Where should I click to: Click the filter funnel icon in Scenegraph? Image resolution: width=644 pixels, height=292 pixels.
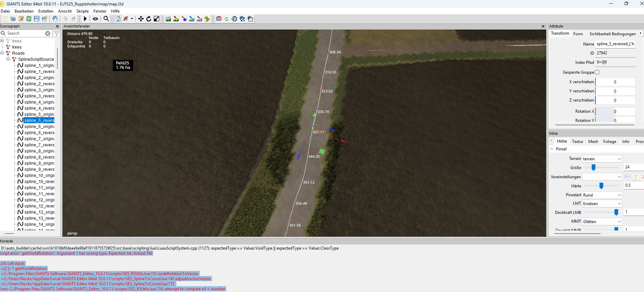pos(57,33)
